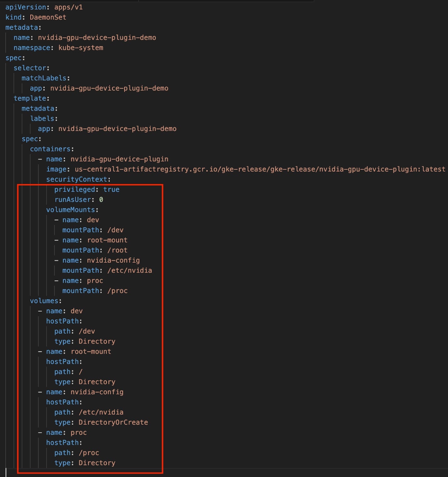The image size is (448, 477).
Task: Click the container image URL value
Action: [260, 169]
